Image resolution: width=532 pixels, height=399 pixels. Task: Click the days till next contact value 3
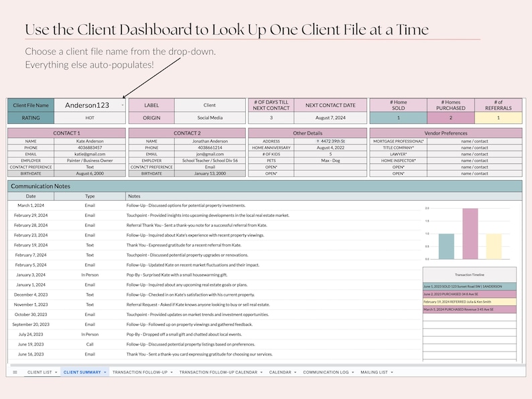(x=271, y=118)
